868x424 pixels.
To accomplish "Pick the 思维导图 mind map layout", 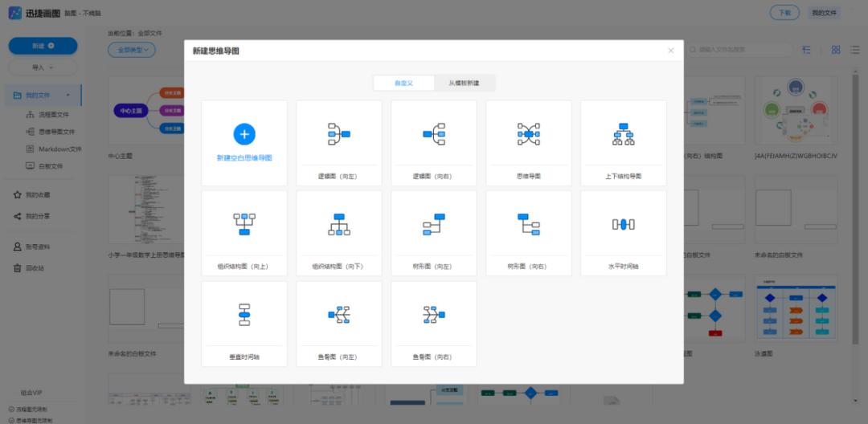I will (528, 142).
